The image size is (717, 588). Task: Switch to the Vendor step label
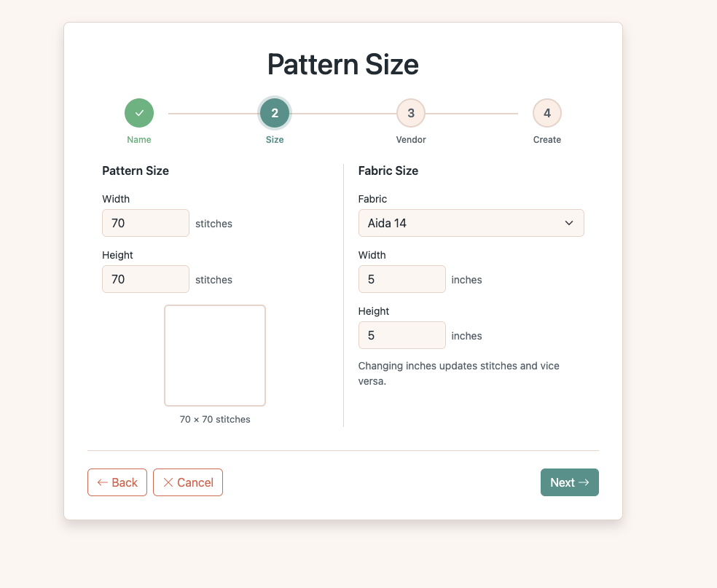pos(411,140)
